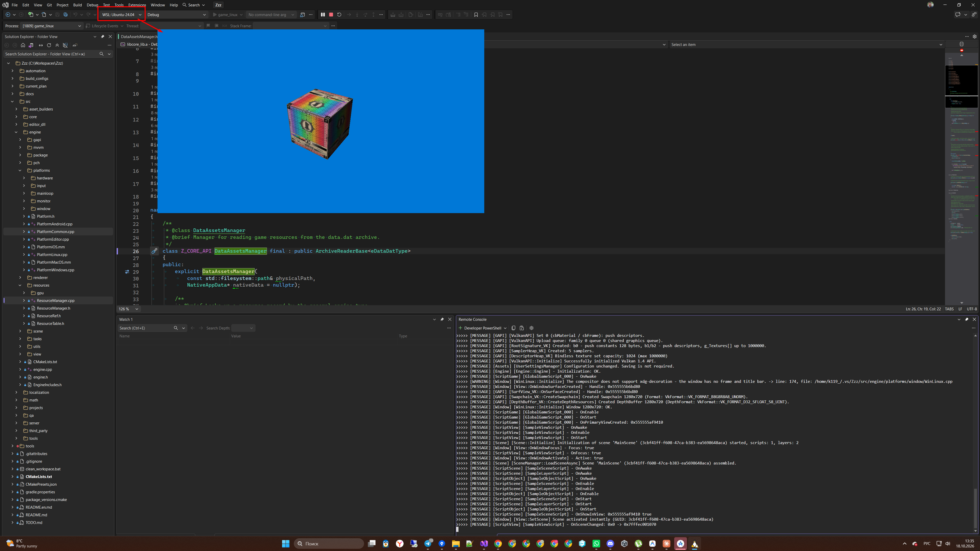Open the Git menu
Image resolution: width=980 pixels, height=551 pixels.
[x=49, y=5]
